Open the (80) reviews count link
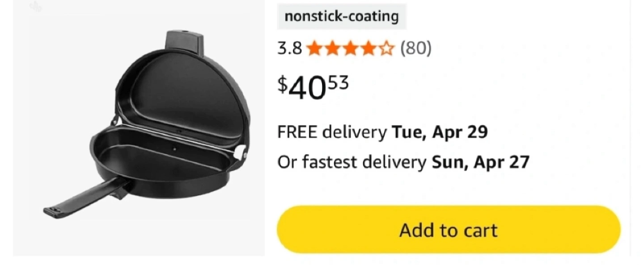Image resolution: width=644 pixels, height=265 pixels. click(x=415, y=48)
